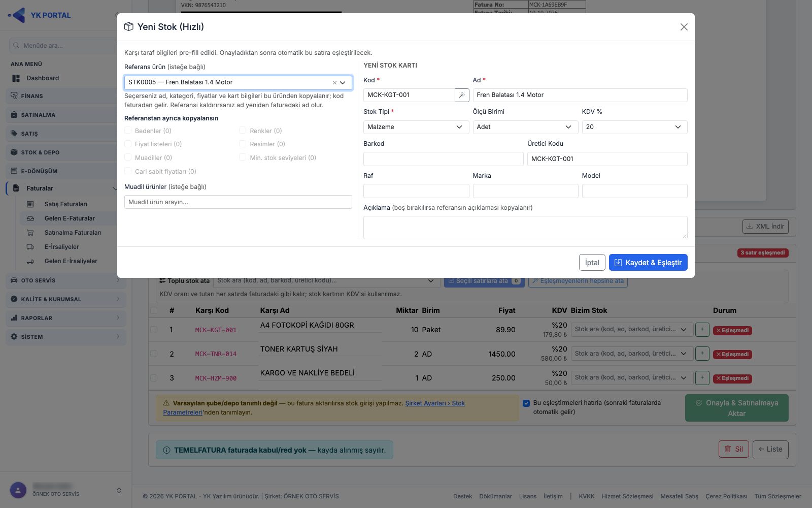This screenshot has width=812, height=508.
Task: Open the Referans ürün dropdown
Action: click(238, 82)
